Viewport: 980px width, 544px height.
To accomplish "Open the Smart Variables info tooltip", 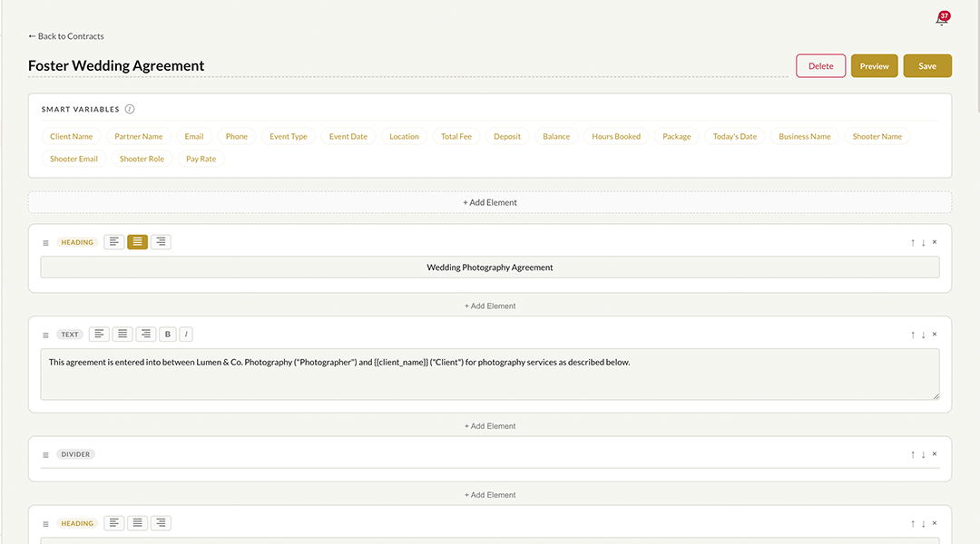I will pyautogui.click(x=129, y=108).
